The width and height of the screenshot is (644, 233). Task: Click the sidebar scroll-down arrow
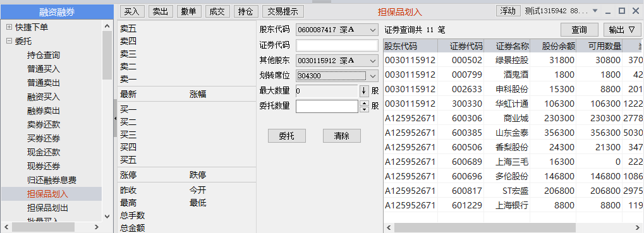107,216
